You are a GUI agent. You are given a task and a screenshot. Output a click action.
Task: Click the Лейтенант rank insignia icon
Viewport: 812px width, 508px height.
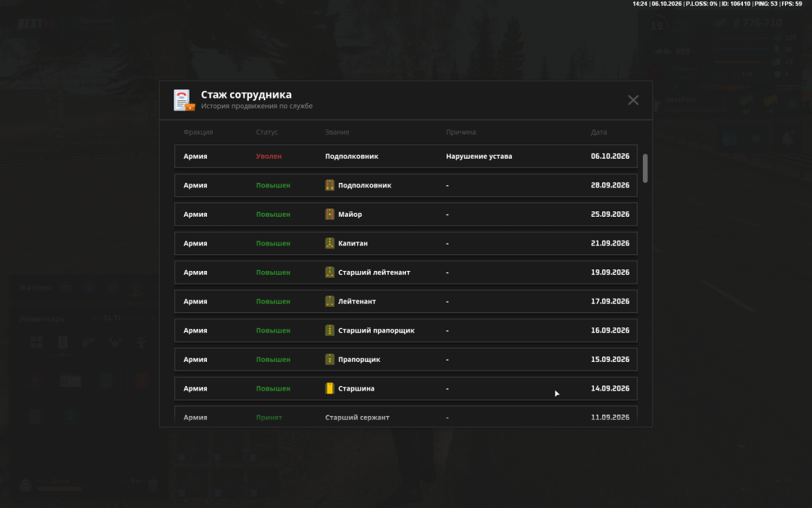pos(330,301)
